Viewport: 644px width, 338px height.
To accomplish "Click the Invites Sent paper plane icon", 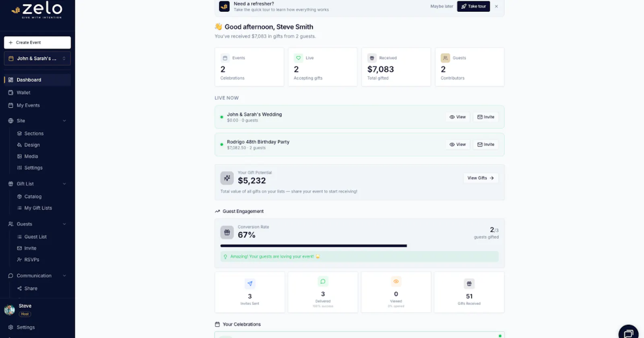I will (x=250, y=284).
